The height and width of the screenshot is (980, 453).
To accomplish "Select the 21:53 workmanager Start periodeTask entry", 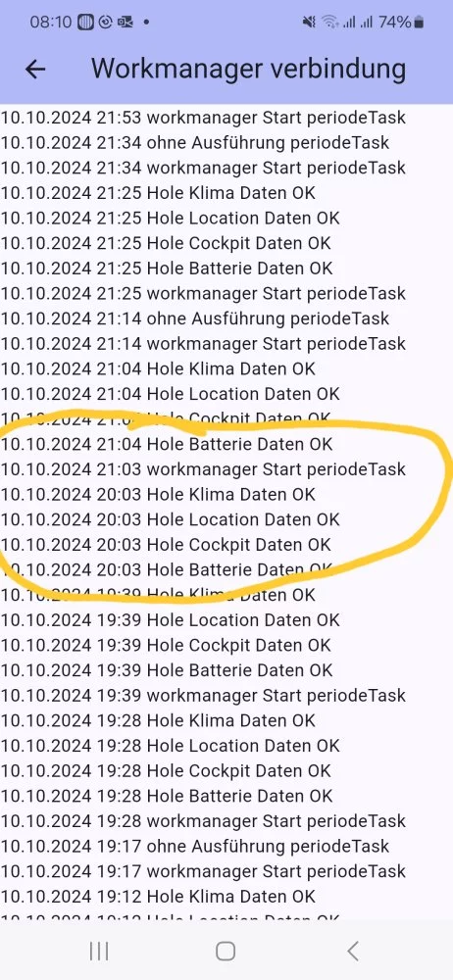I will pos(203,117).
